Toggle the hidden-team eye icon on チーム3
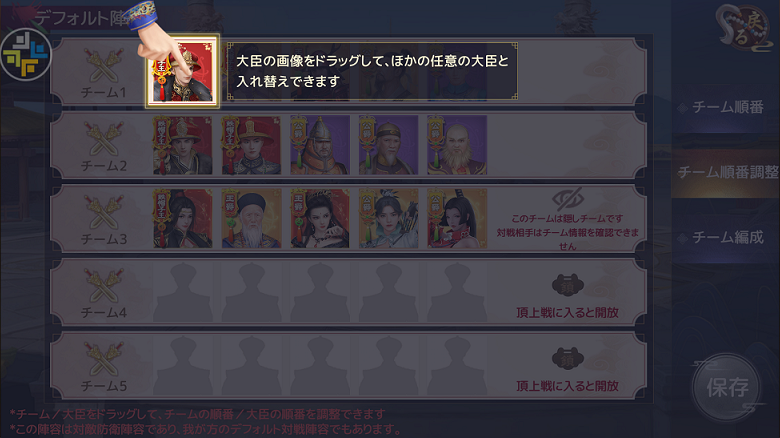Screen dimensions: 780x438 tap(568, 199)
